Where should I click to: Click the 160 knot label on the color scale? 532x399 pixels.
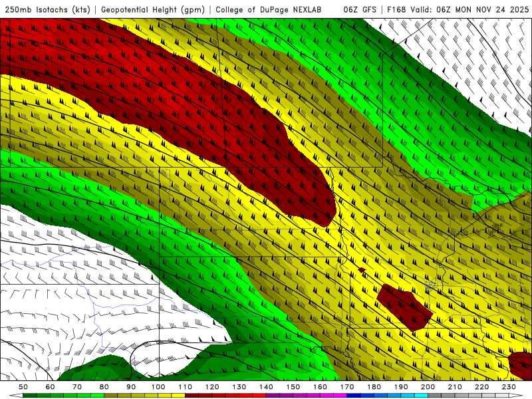(320, 387)
